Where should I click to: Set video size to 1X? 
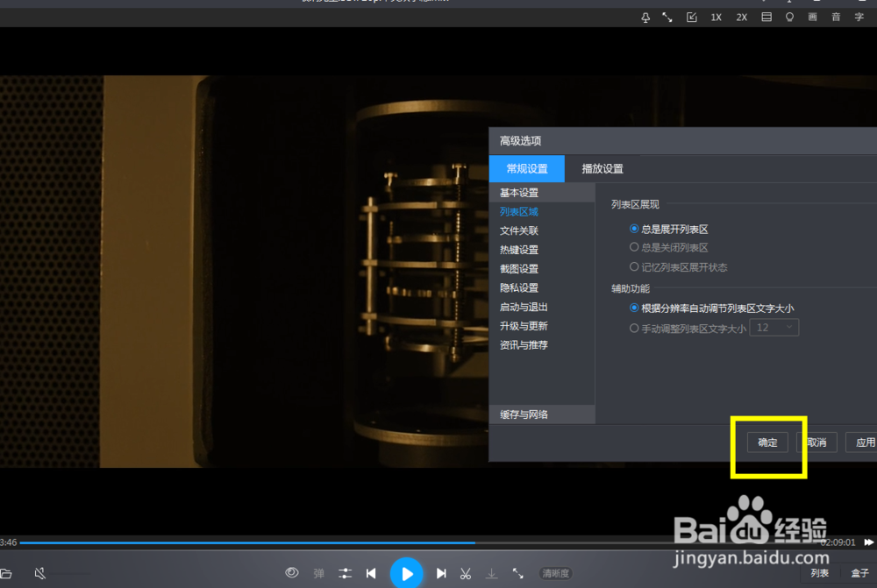coord(716,18)
